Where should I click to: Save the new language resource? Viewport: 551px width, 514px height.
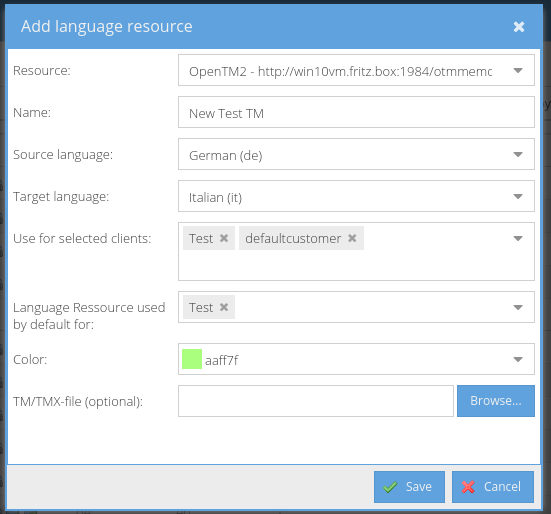[409, 487]
